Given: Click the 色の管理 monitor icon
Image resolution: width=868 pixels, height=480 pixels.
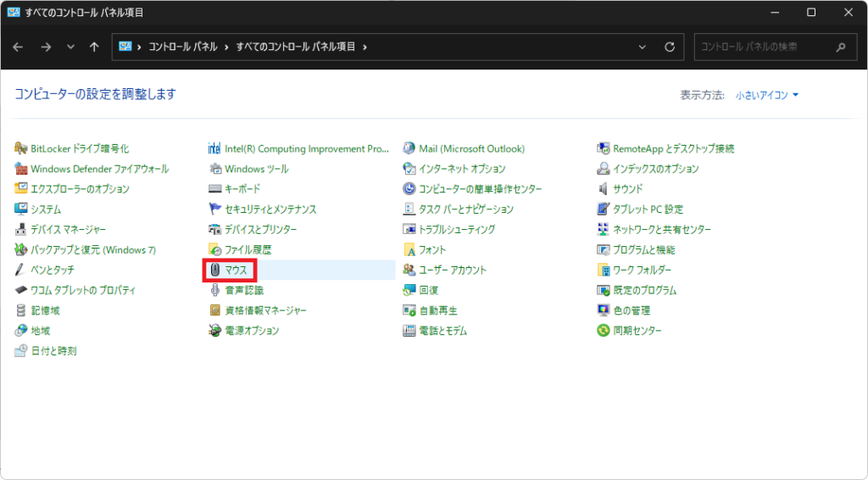Looking at the screenshot, I should click(604, 310).
